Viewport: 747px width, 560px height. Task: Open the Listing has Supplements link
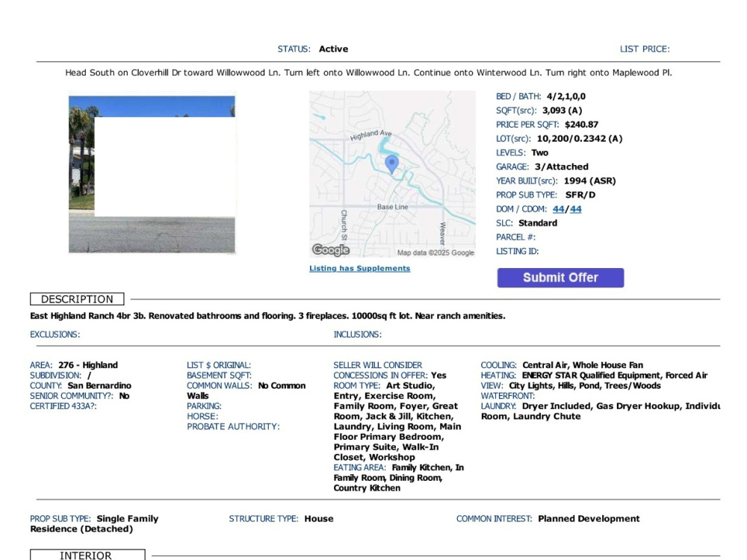coord(360,268)
